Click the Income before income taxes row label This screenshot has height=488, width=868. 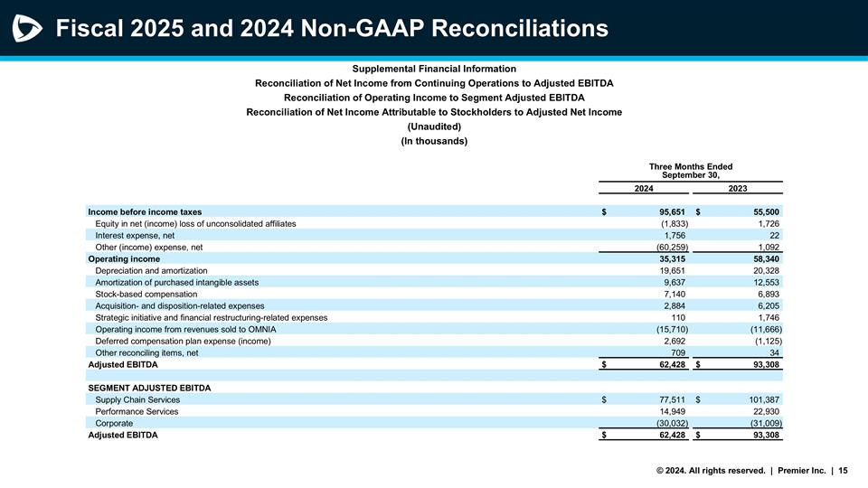pyautogui.click(x=145, y=211)
